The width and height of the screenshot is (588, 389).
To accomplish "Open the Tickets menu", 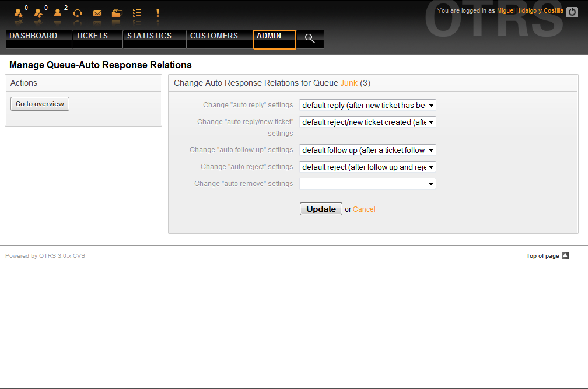I will [x=92, y=36].
